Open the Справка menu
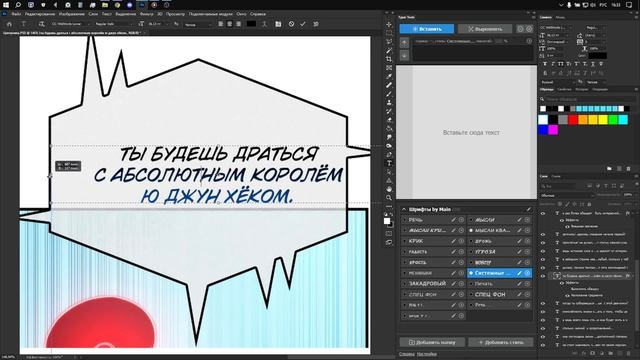640x360 pixels. (258, 14)
